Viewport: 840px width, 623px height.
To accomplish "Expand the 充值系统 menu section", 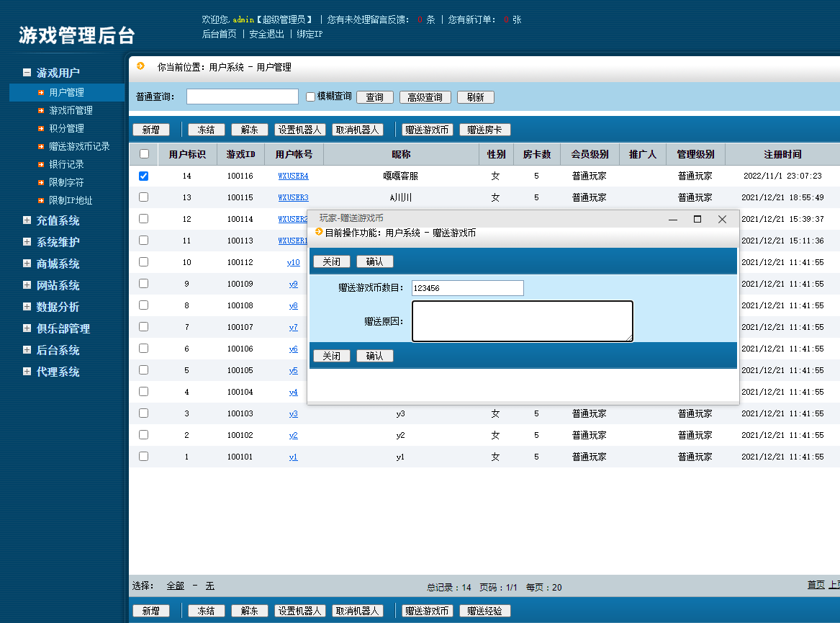I will [27, 220].
